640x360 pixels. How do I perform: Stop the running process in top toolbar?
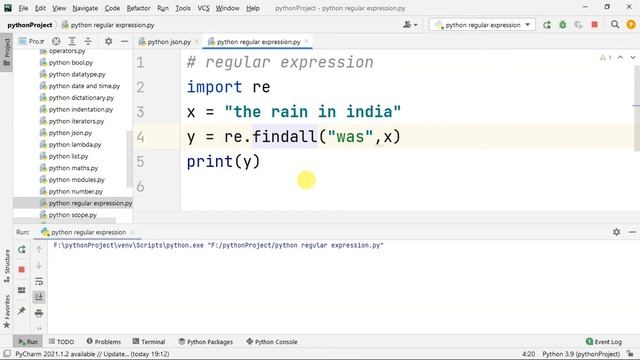point(595,25)
